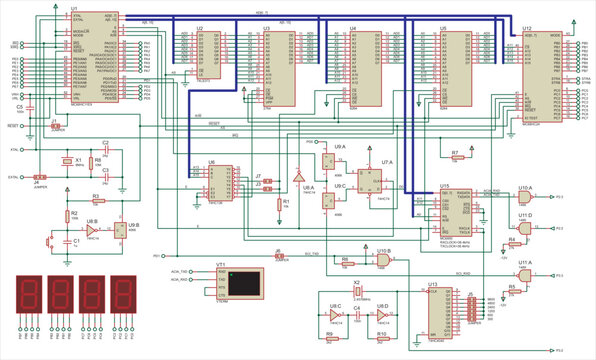Toggle jumper J4 on EXTAL line

point(40,177)
